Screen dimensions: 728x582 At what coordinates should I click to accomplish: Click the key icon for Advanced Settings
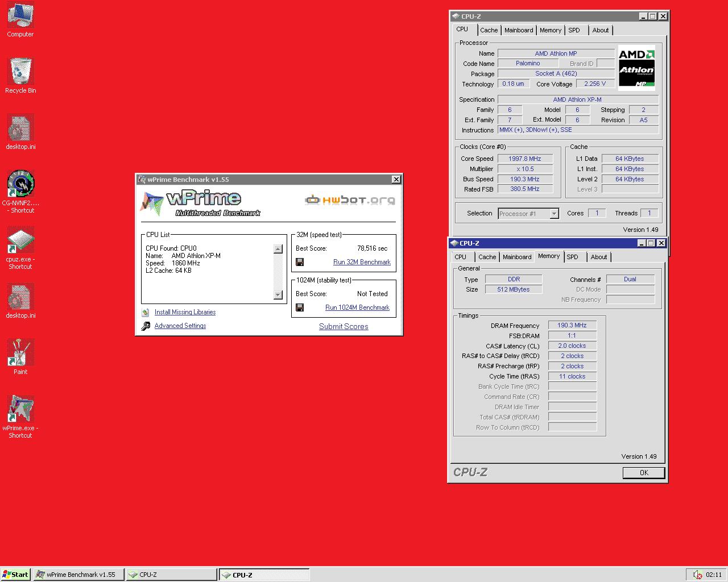coord(146,326)
